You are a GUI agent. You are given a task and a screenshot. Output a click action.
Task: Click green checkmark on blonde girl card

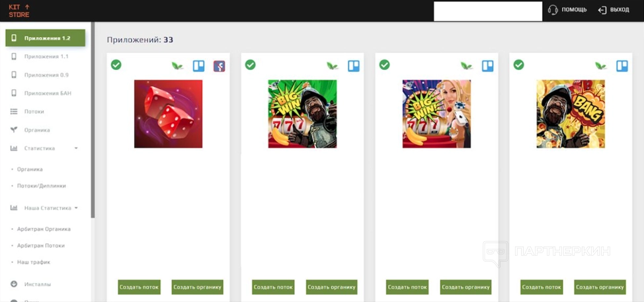coord(384,64)
